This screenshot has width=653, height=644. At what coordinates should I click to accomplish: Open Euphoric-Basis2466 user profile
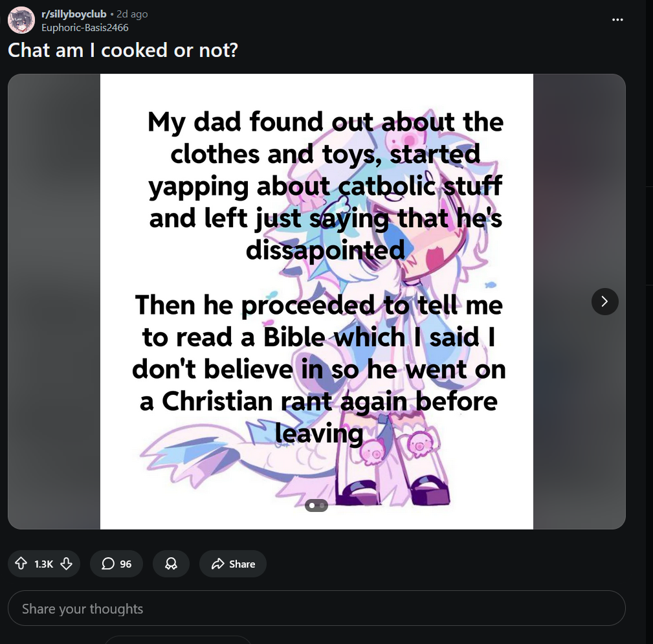[x=85, y=27]
